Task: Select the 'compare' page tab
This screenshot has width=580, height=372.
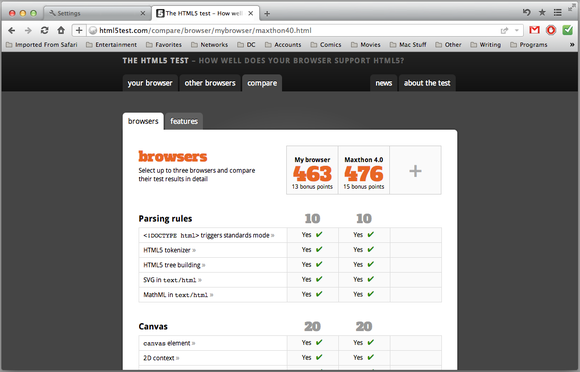Action: click(262, 83)
